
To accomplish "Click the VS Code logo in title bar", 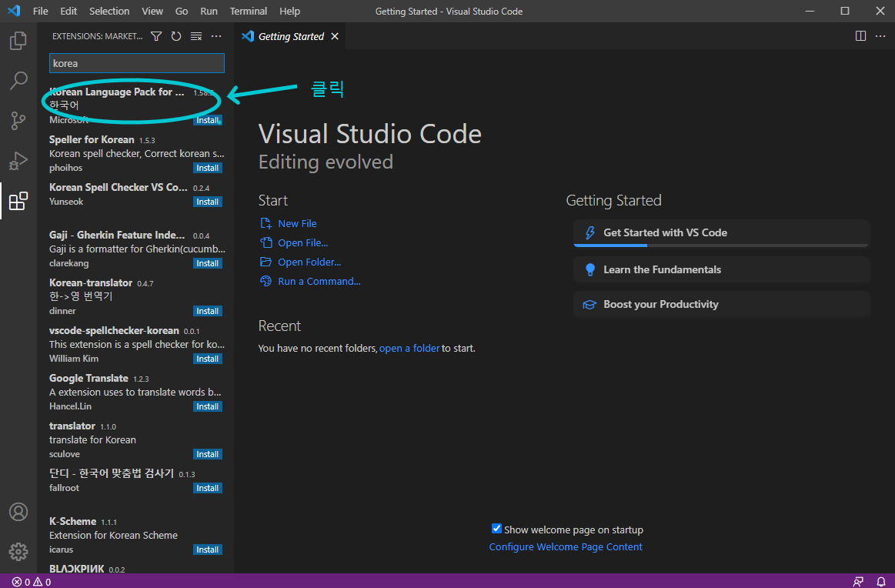I will (15, 11).
